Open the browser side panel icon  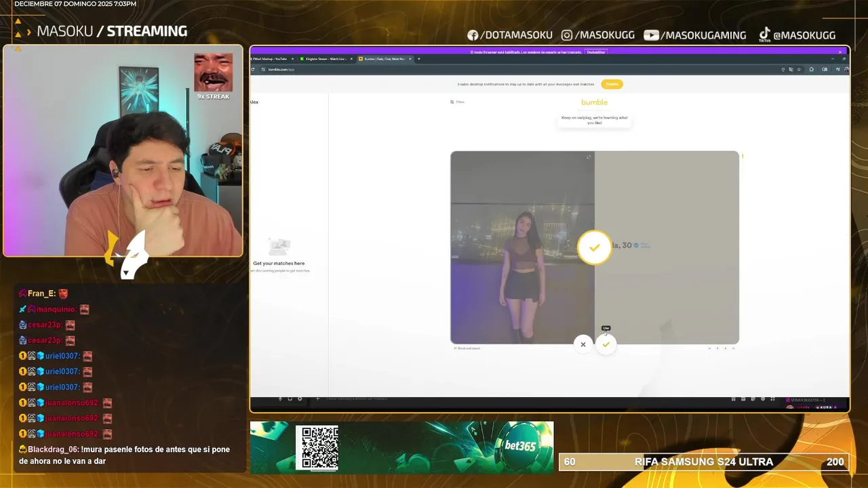(825, 69)
